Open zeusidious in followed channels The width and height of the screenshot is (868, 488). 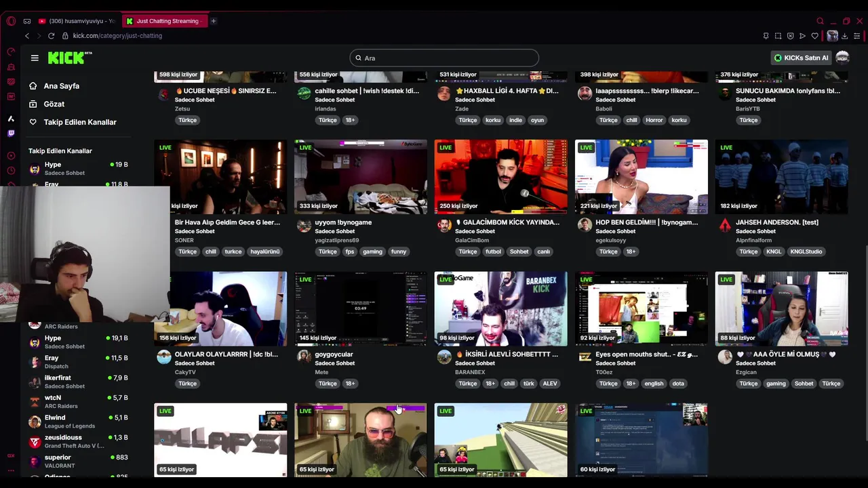point(78,441)
